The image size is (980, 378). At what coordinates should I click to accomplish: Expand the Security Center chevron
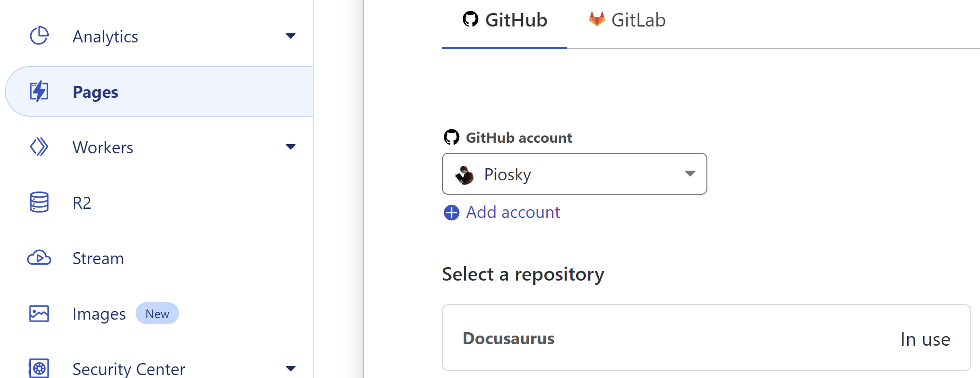coord(291,368)
